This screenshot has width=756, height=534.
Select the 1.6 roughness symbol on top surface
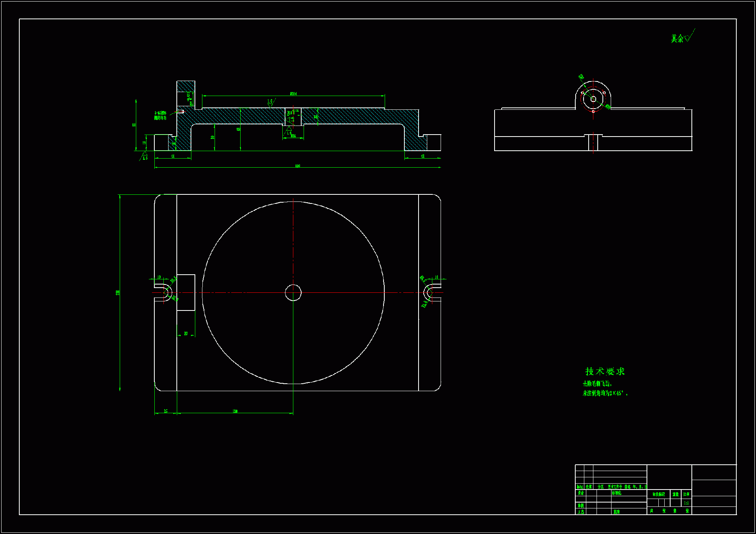pyautogui.click(x=271, y=103)
